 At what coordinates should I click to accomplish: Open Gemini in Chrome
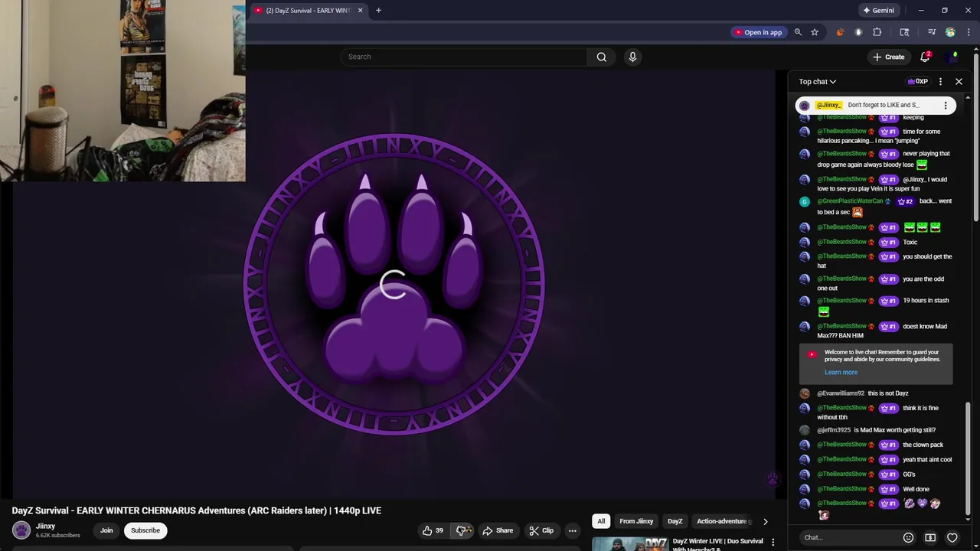(878, 11)
